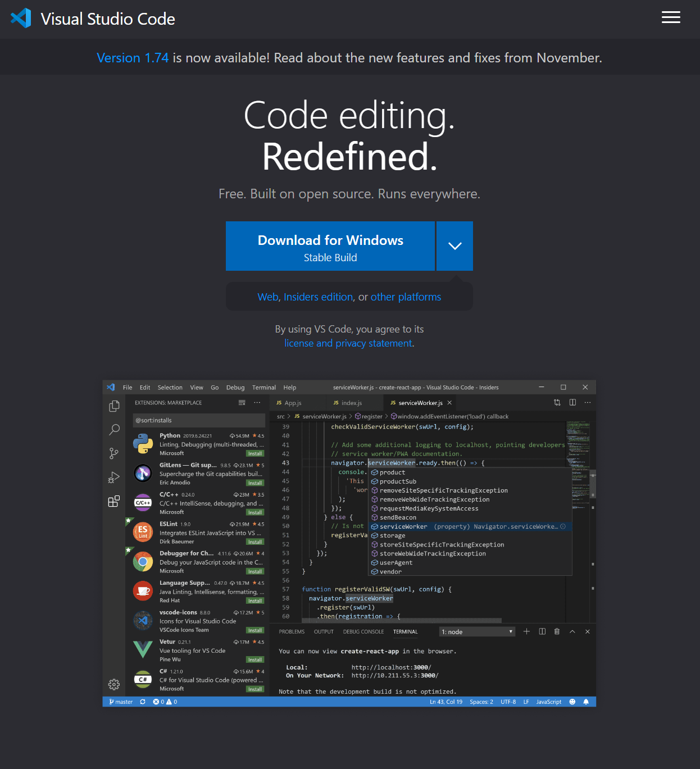Screen dimensions: 700x769
Task: Click the Debugger for Chrome extension icon
Action: tap(143, 561)
